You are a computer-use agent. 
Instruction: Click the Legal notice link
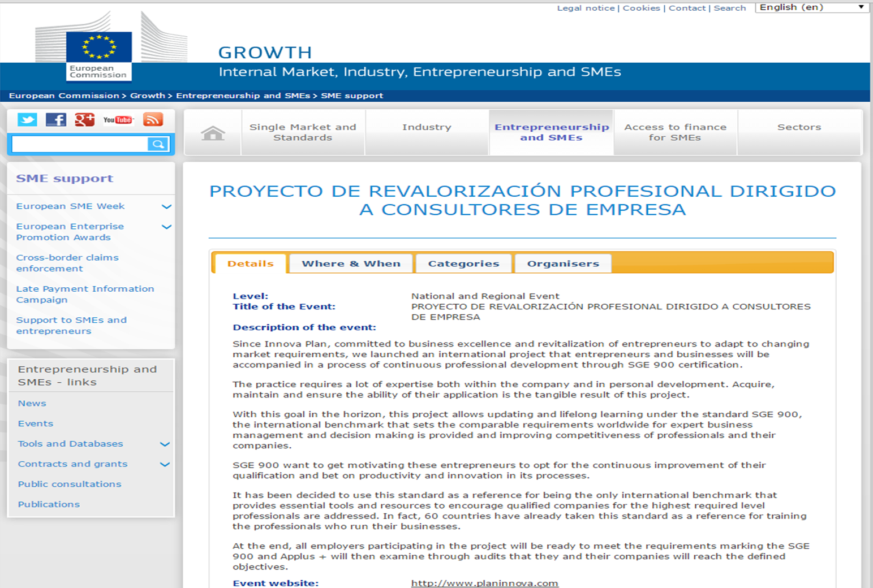[x=586, y=8]
